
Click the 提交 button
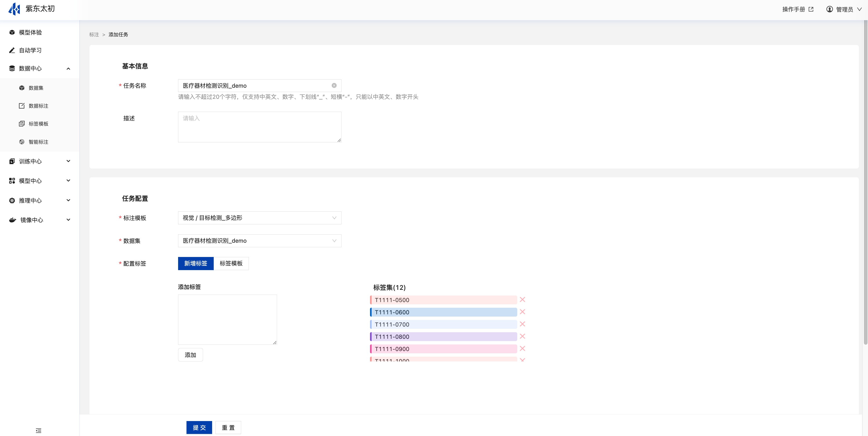pos(199,427)
